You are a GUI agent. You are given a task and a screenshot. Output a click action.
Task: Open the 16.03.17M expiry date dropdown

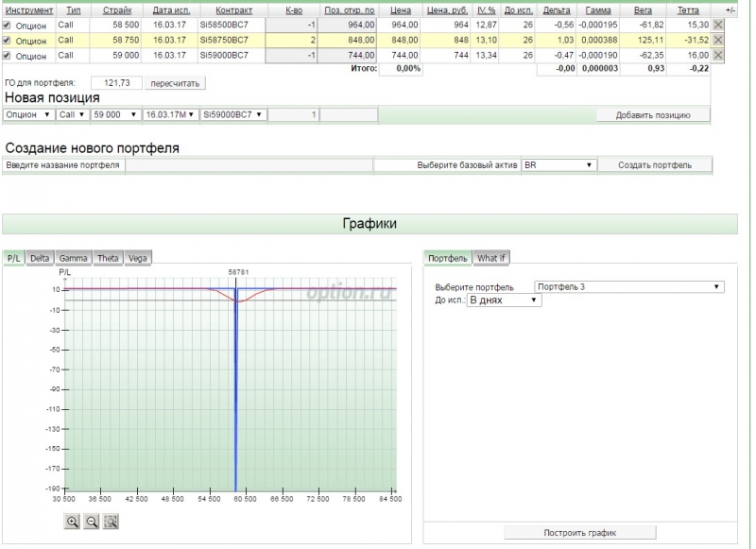pyautogui.click(x=170, y=114)
